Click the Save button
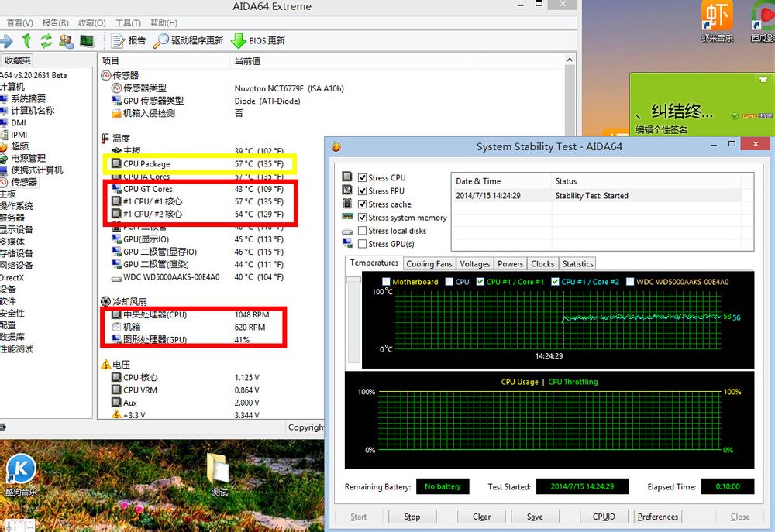The image size is (775, 532). 535,517
